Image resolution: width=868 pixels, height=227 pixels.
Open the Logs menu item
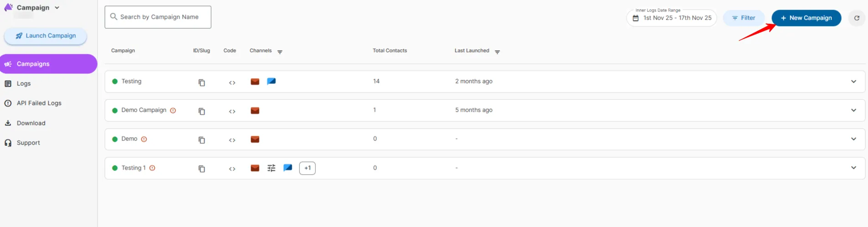point(24,83)
